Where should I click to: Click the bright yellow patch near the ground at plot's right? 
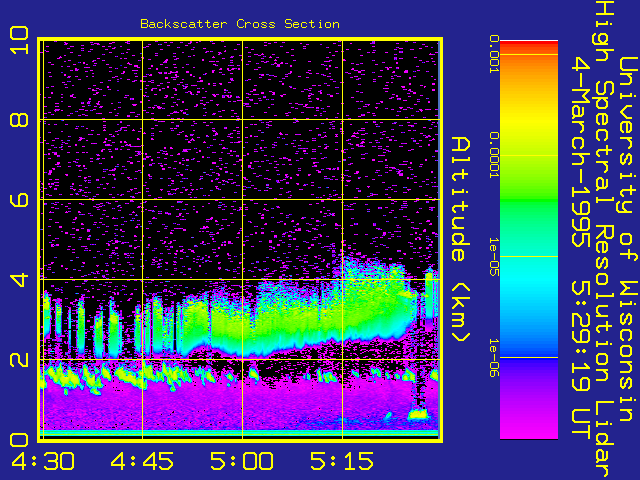tap(417, 415)
